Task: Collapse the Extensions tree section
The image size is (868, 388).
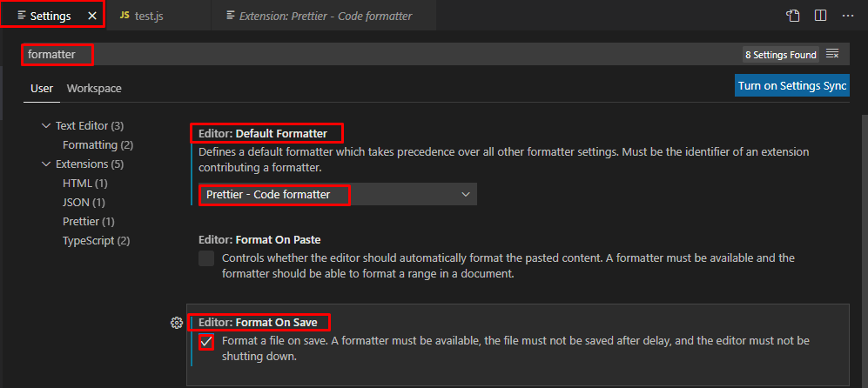Action: pyautogui.click(x=45, y=164)
